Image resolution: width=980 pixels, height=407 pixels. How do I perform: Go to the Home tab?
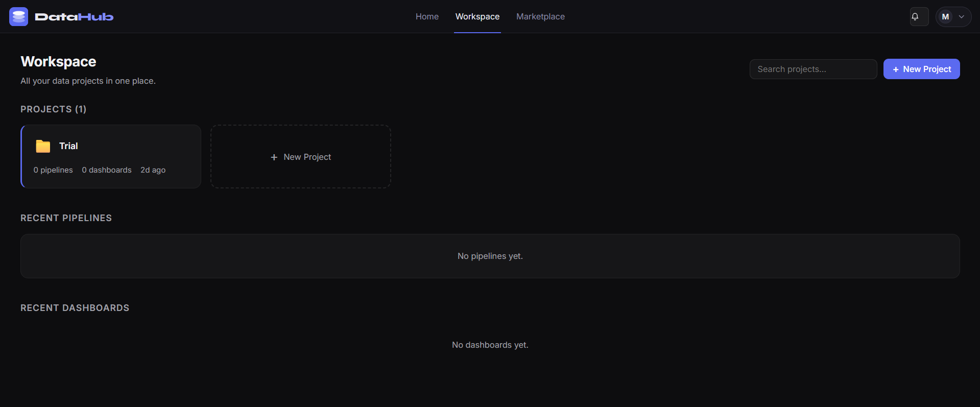coord(427,16)
